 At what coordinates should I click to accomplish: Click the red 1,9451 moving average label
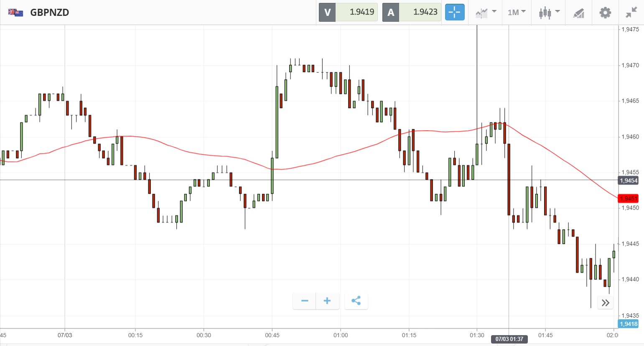coord(629,198)
